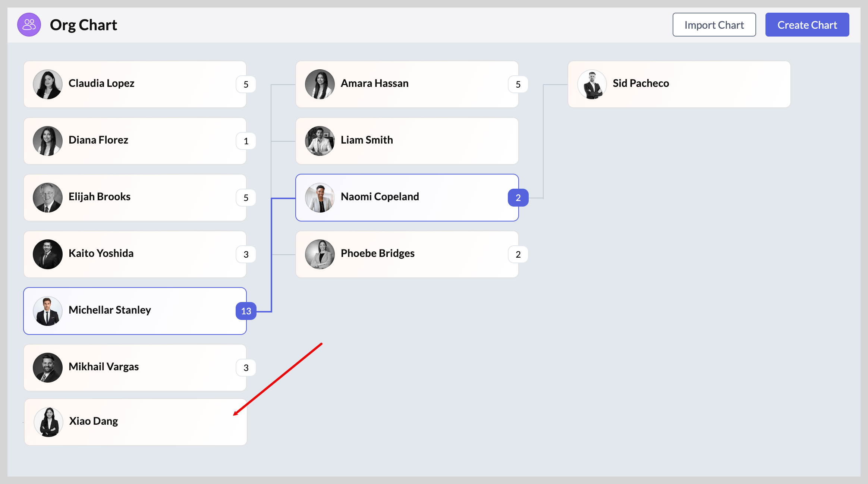Expand Amara Hassan's 5 reports badge
Screen dimensions: 868x484
(x=518, y=84)
